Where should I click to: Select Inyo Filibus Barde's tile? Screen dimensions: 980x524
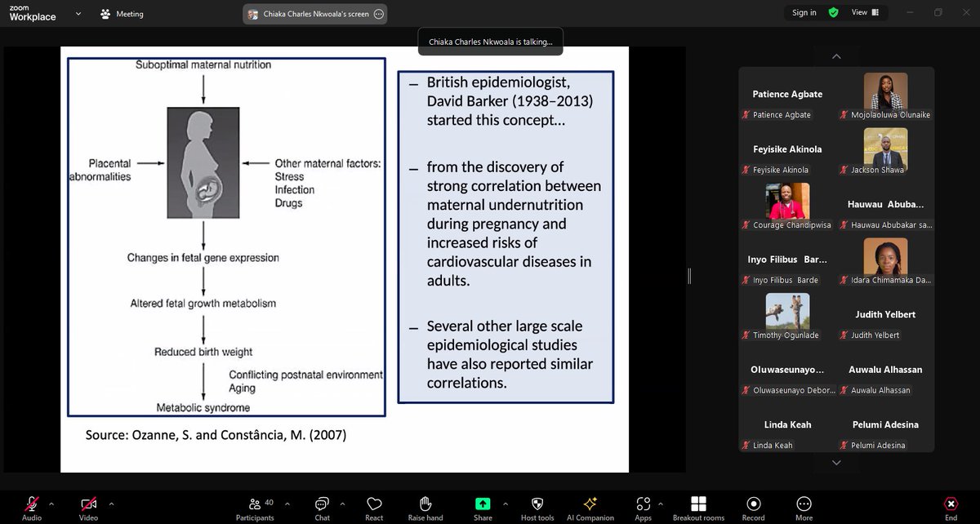[x=787, y=262]
